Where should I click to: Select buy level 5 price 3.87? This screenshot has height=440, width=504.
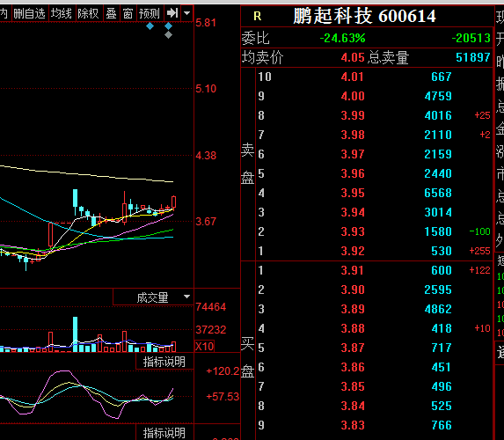[353, 348]
